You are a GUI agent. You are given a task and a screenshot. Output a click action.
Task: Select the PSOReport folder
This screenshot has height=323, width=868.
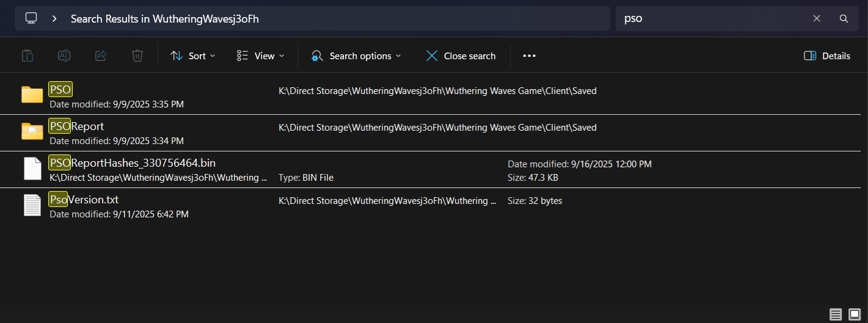tap(76, 126)
